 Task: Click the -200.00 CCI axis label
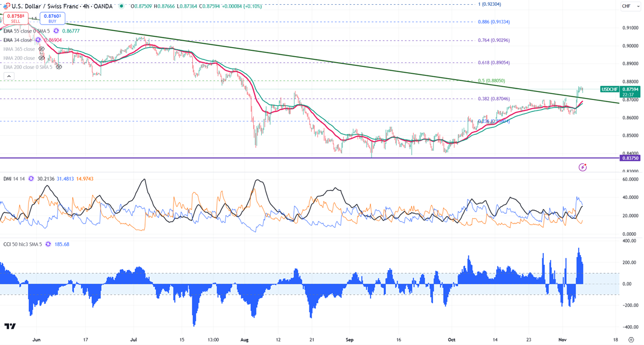point(631,305)
